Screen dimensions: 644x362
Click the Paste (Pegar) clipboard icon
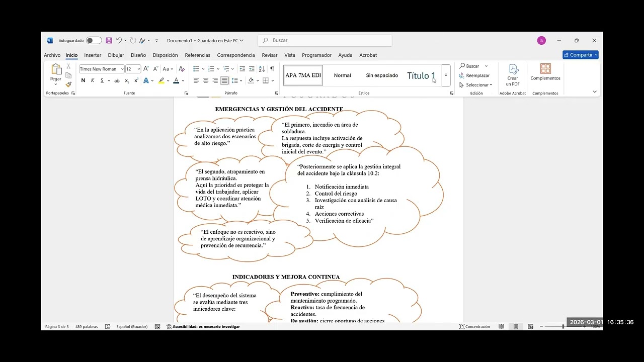coord(56,69)
